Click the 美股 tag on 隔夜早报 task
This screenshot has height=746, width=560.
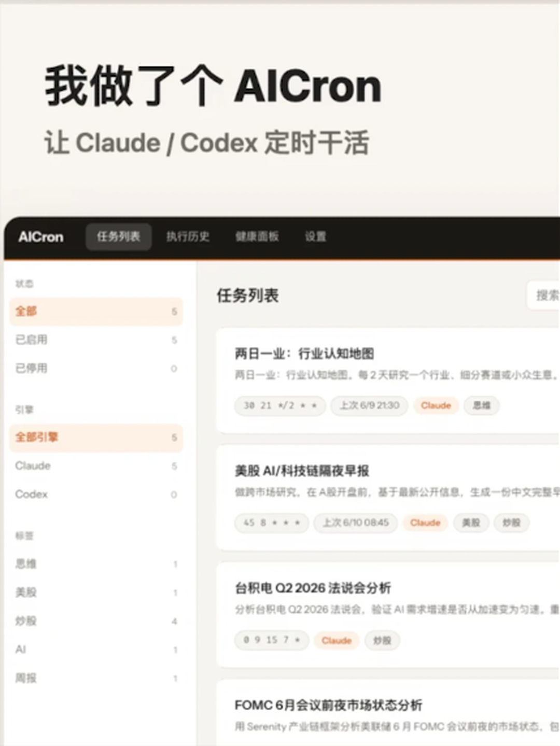(x=471, y=523)
